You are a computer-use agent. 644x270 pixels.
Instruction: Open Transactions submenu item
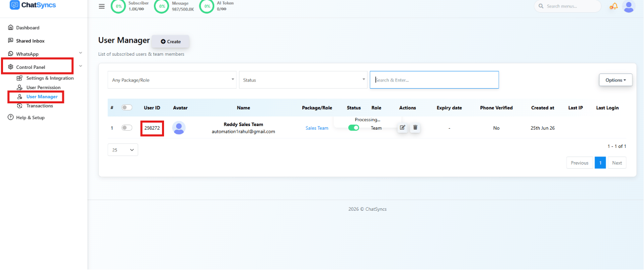pos(39,106)
